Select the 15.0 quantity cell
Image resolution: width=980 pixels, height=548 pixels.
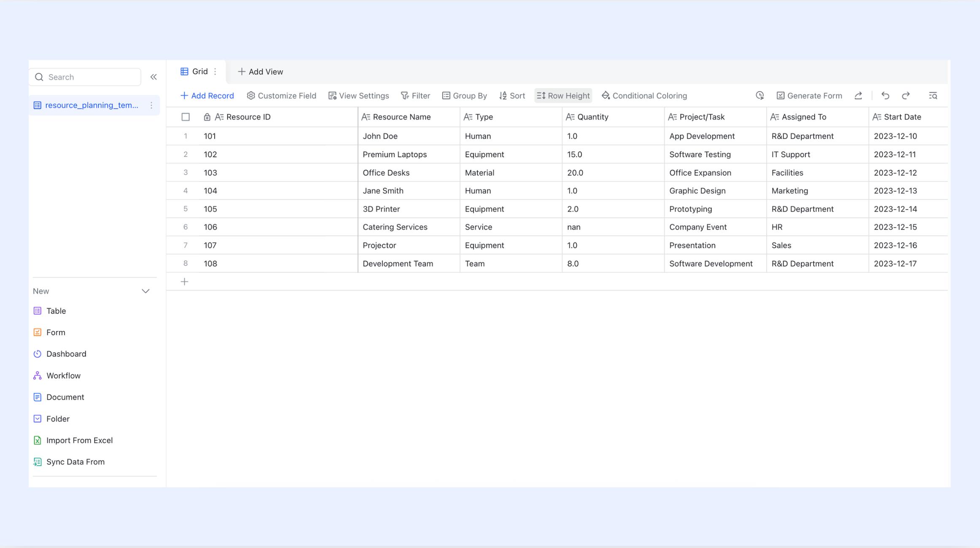click(x=613, y=154)
